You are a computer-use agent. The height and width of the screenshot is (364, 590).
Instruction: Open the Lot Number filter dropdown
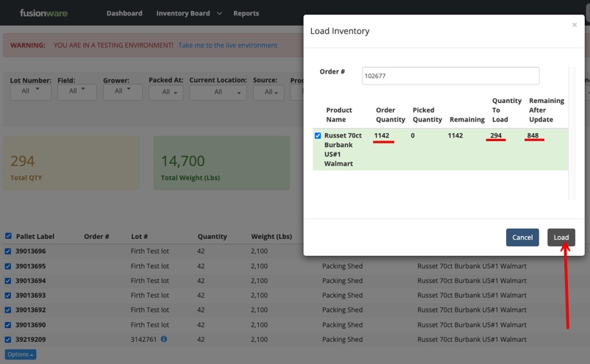(30, 92)
